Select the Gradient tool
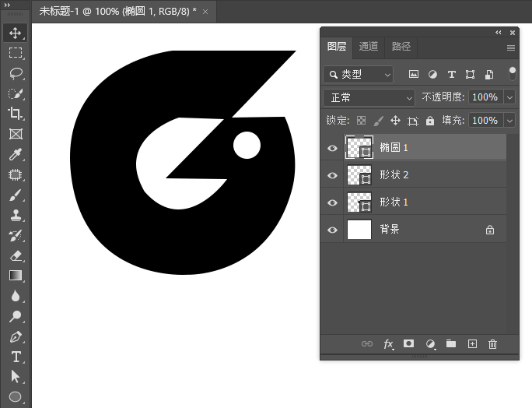The width and height of the screenshot is (532, 408). point(16,276)
